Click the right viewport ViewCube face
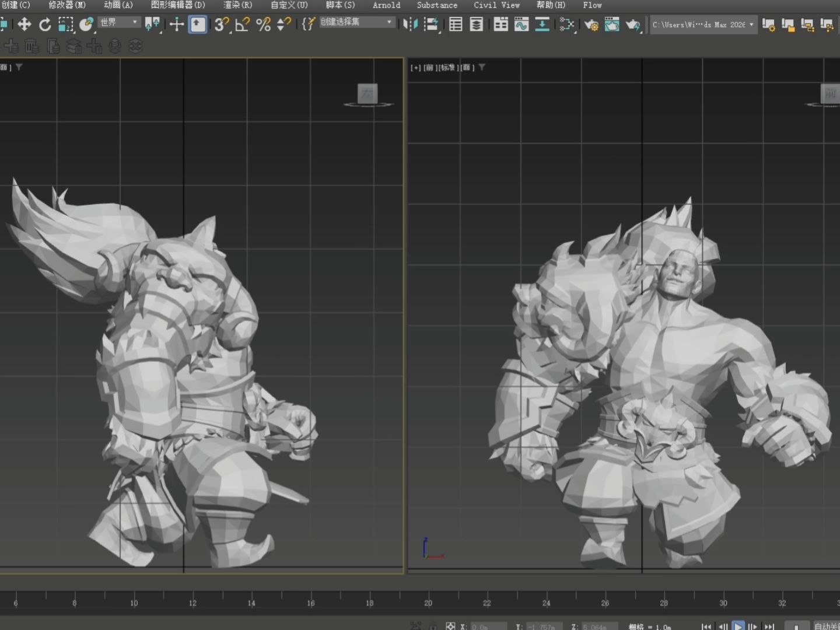 (x=830, y=93)
